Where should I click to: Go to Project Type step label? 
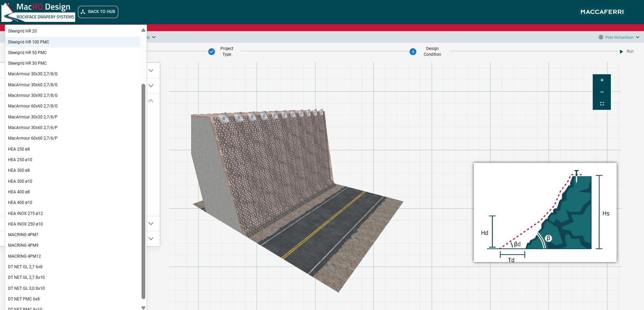click(227, 51)
